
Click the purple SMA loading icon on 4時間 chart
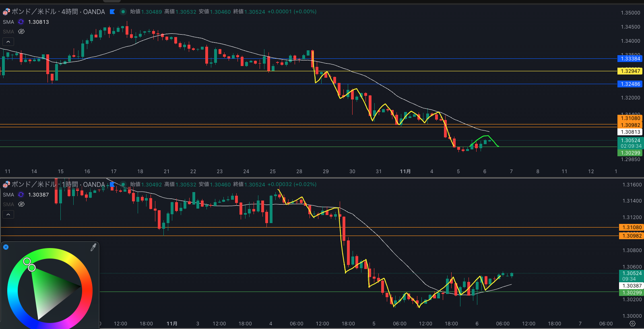pos(21,22)
